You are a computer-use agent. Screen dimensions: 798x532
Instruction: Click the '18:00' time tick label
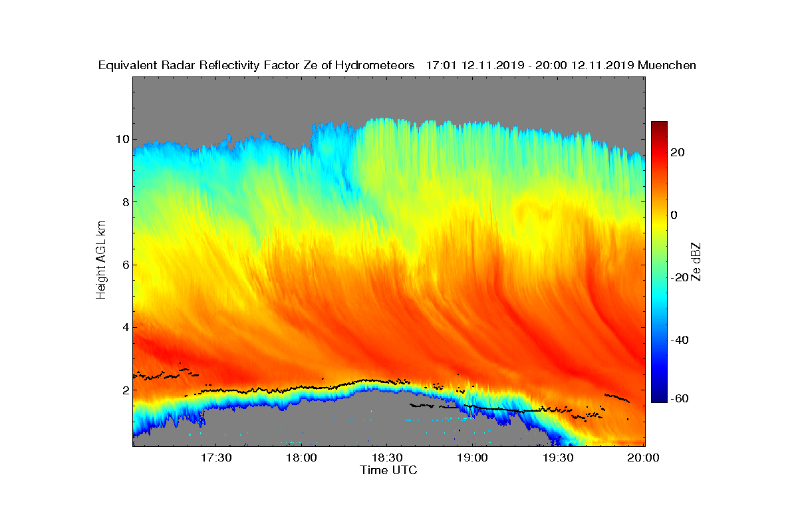click(302, 458)
